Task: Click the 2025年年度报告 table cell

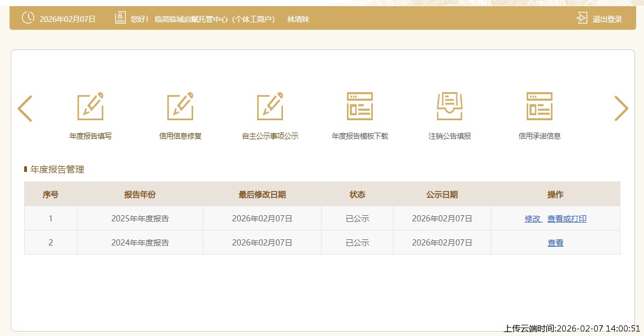Action: tap(140, 219)
